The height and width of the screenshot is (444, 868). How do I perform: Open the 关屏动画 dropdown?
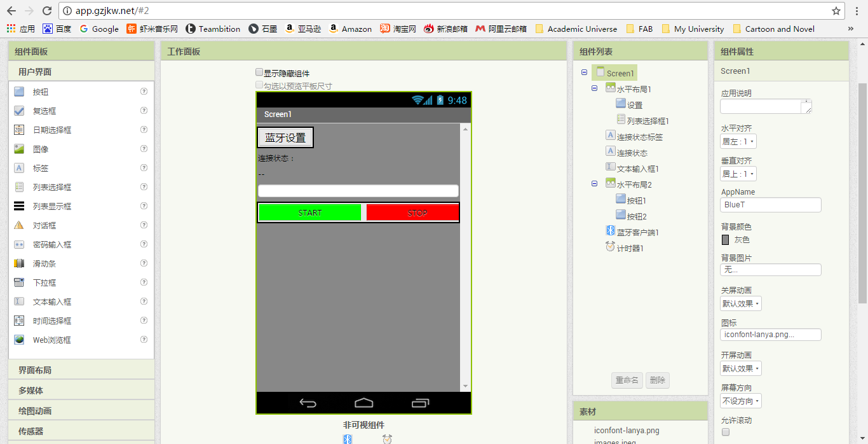(x=741, y=303)
